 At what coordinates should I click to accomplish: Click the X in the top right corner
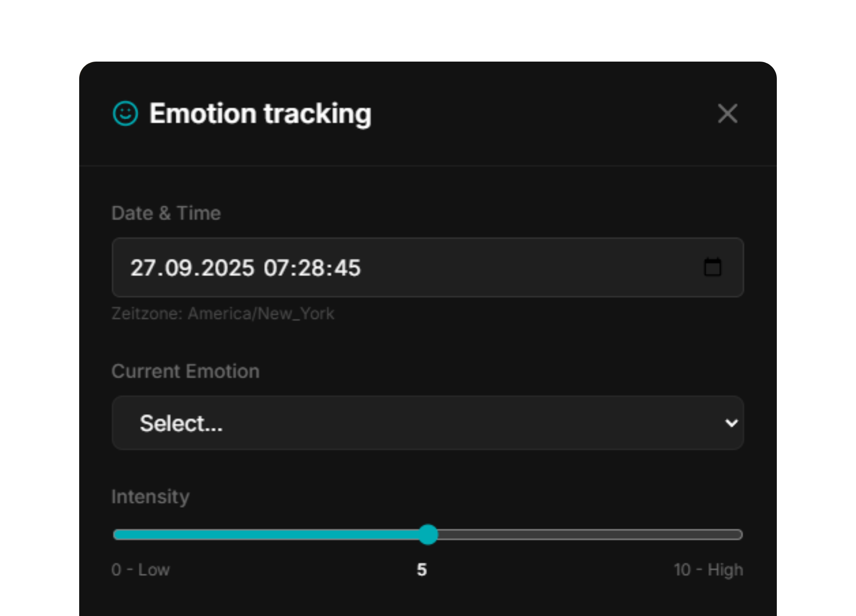[727, 113]
